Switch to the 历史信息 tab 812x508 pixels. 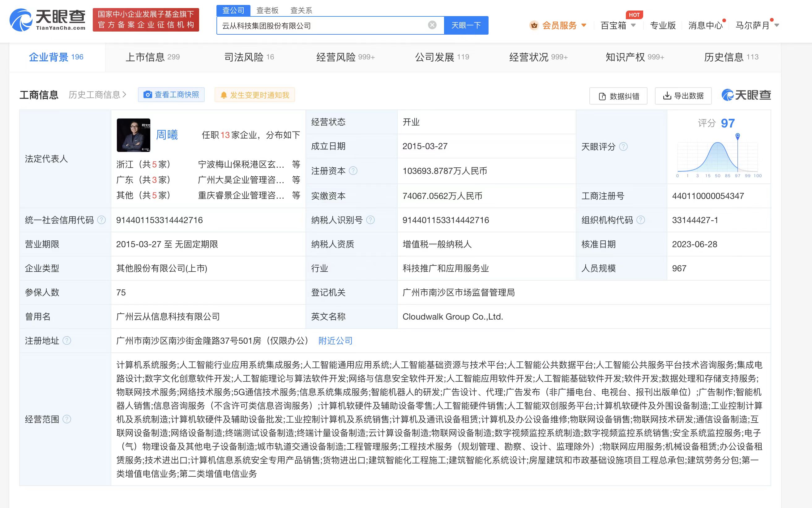[731, 57]
